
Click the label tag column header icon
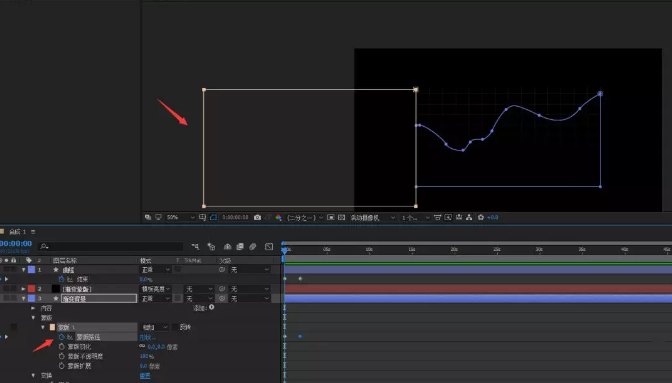(29, 260)
